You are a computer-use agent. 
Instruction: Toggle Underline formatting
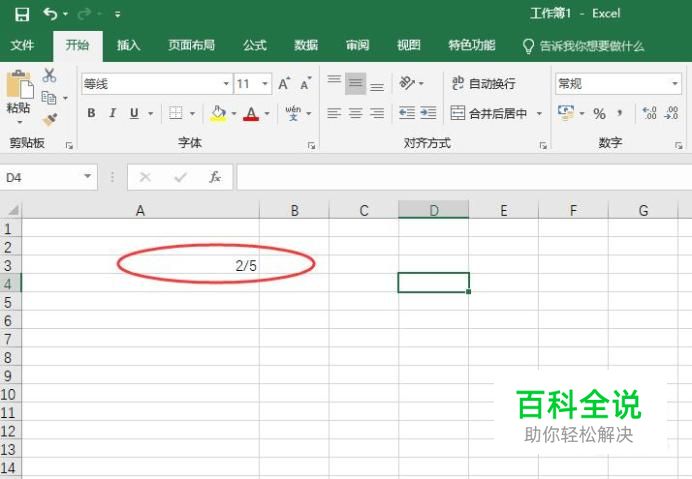[134, 113]
